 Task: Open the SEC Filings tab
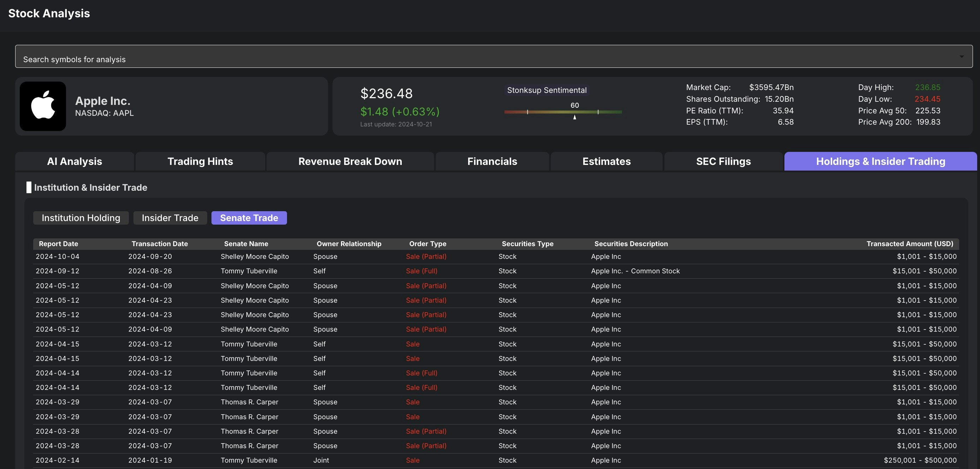click(723, 161)
